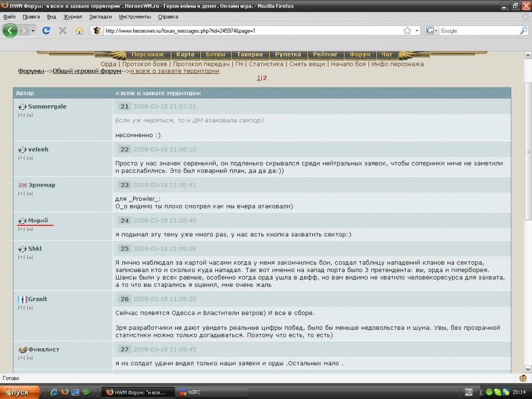
Task: Click the Granit clan emblem icon
Action: (22, 299)
